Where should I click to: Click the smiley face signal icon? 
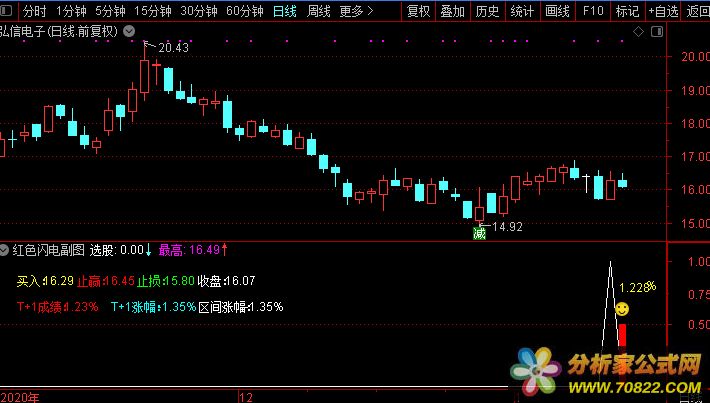[x=622, y=309]
